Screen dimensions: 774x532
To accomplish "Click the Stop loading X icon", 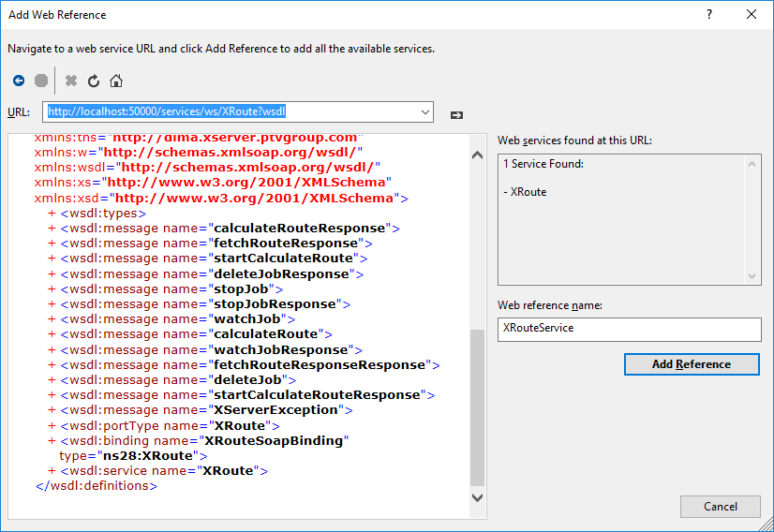I will click(x=71, y=81).
